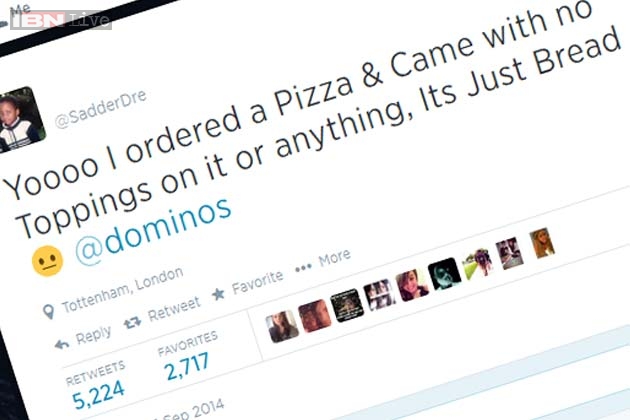
Task: Open the last blonde-haired favoriter avatar
Action: [542, 242]
